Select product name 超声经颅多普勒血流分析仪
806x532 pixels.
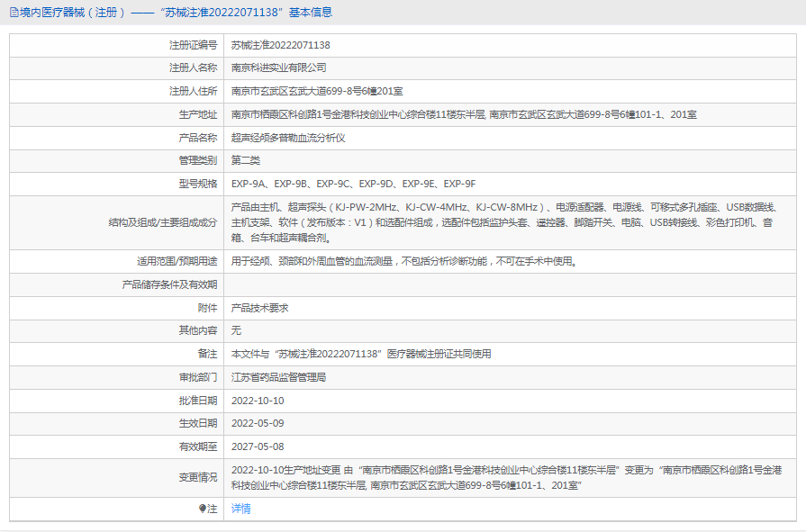click(x=288, y=138)
